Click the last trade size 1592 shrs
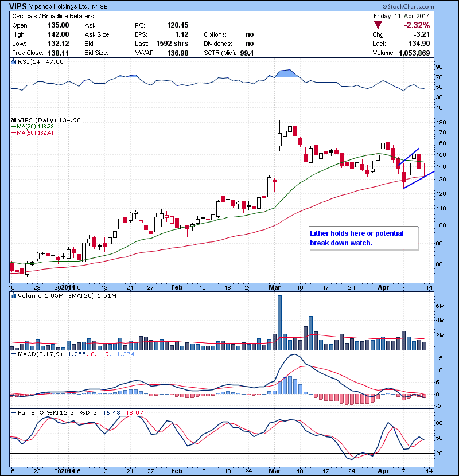Screen dimensions: 459x476 172,44
